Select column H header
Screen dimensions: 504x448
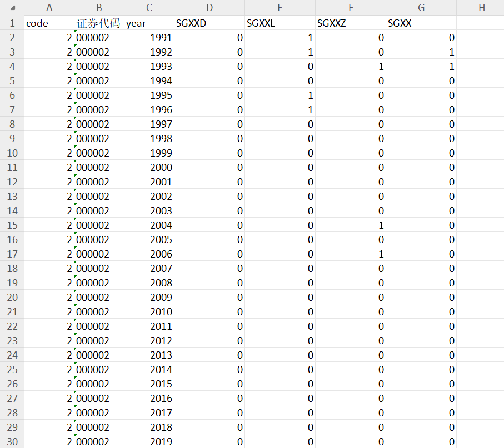point(481,8)
